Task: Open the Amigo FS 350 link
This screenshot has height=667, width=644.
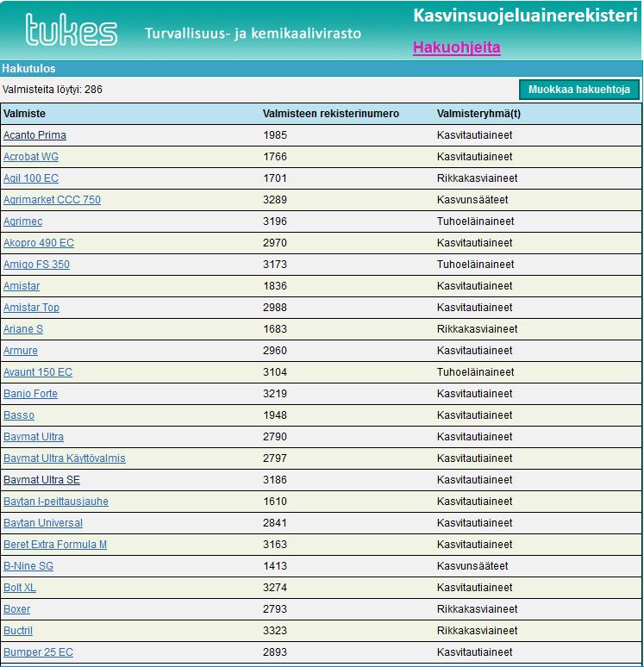Action: [x=36, y=265]
